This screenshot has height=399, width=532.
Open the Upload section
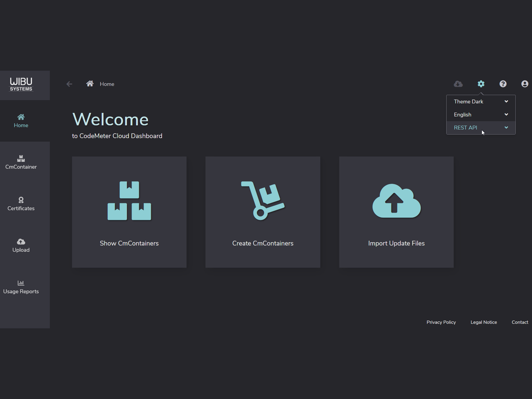point(21,245)
